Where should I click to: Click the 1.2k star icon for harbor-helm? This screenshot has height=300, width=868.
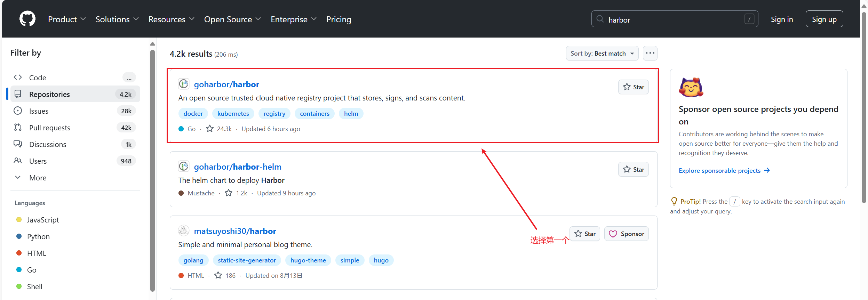(x=229, y=193)
